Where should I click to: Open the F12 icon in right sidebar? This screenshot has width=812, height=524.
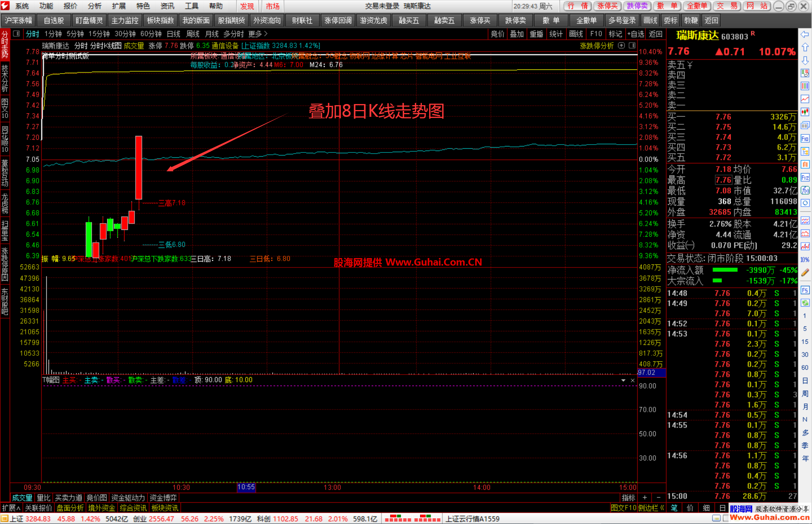point(804,177)
